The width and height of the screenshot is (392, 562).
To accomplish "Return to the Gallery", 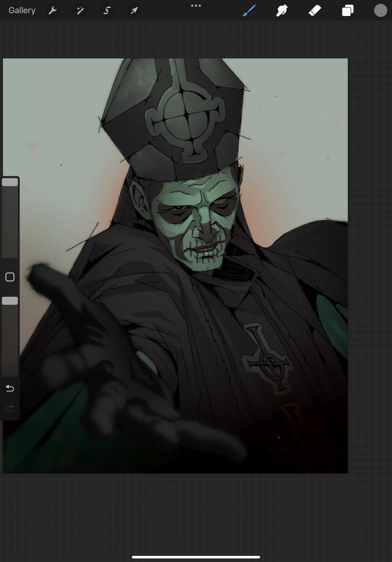I will 22,10.
